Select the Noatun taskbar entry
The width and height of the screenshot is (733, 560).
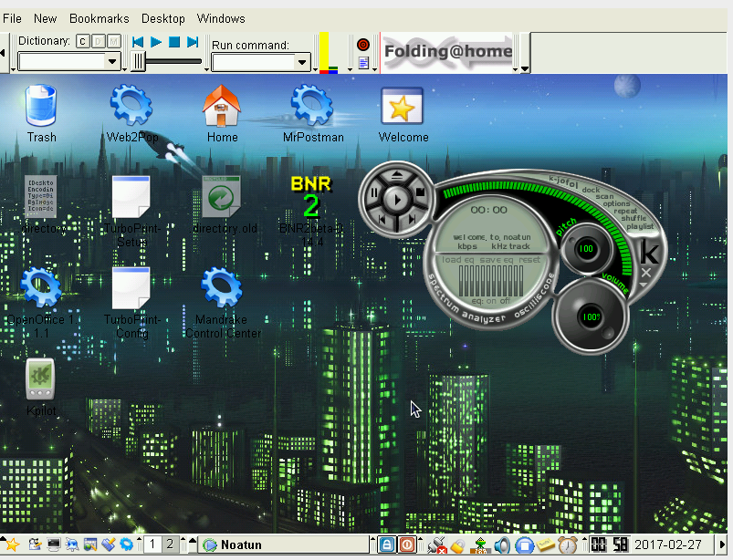(285, 544)
